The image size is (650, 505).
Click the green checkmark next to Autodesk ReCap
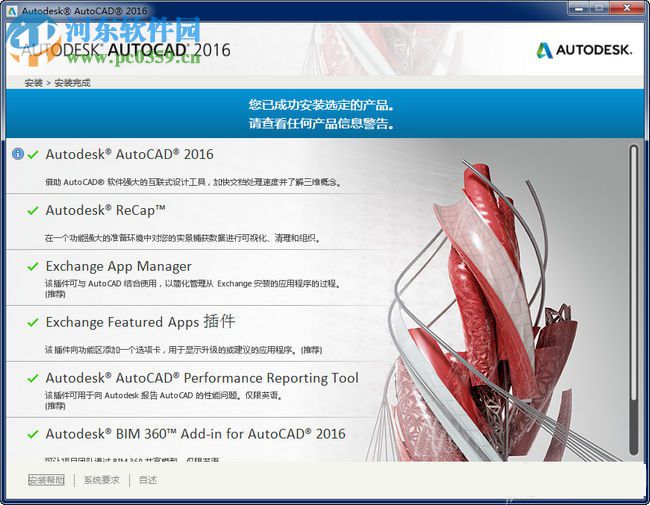[33, 211]
